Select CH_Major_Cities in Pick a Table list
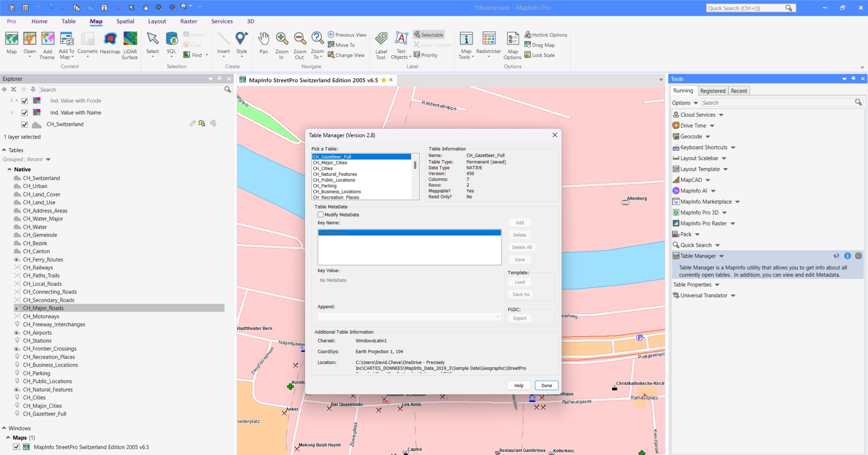Viewport: 868px width, 455px height. click(x=362, y=163)
